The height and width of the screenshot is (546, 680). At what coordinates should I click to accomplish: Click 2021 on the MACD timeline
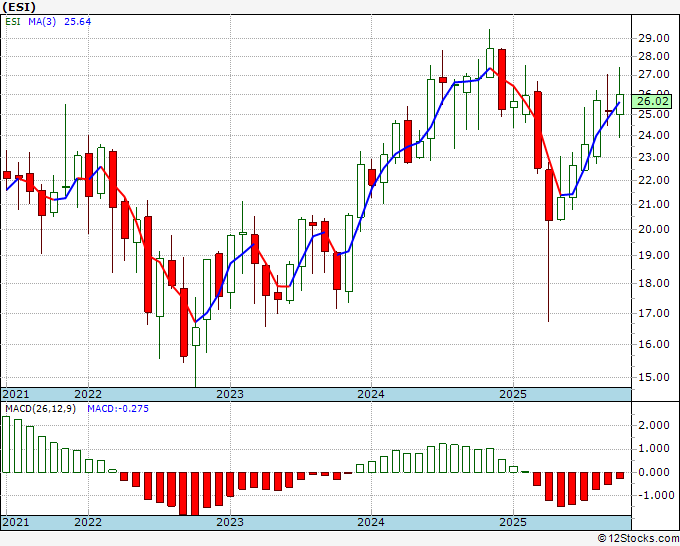pos(16,522)
